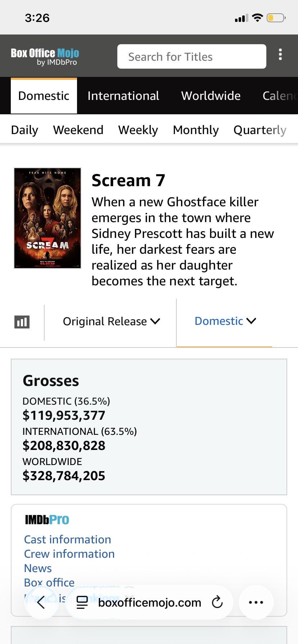Screen dimensions: 298x644
Task: Tap the page reader icon beside URL
Action: coord(82,602)
